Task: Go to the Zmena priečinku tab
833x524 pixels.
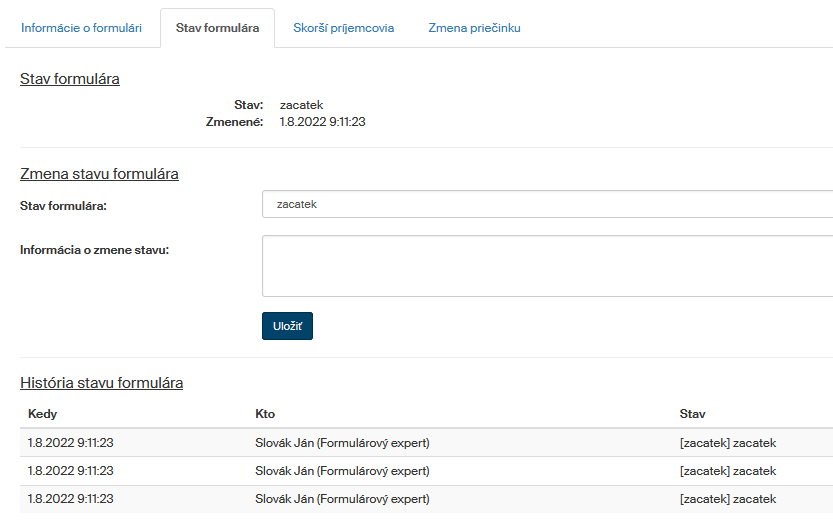Action: point(474,28)
